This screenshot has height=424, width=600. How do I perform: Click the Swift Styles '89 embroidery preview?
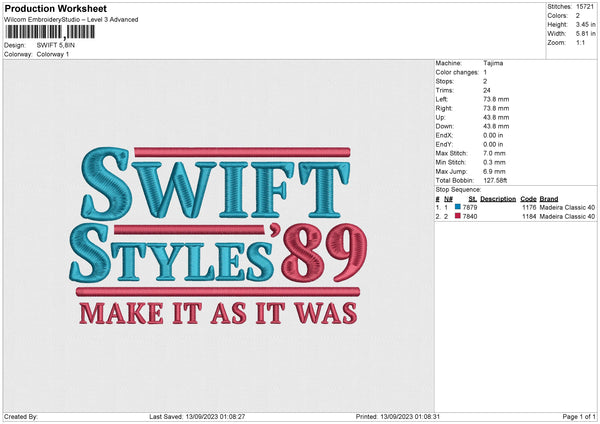214,238
